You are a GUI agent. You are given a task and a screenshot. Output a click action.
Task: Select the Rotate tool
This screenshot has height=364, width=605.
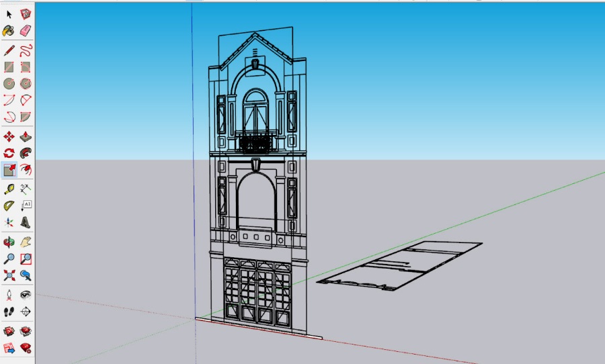[9, 153]
